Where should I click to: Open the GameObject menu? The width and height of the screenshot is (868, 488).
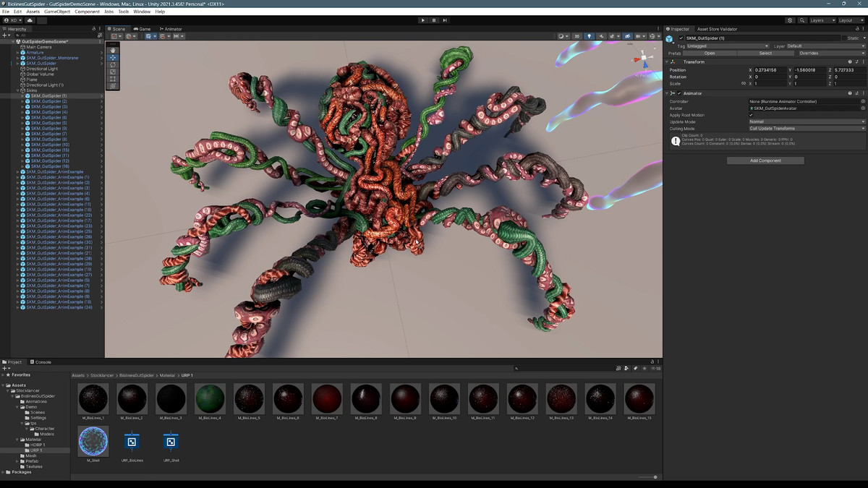pyautogui.click(x=57, y=12)
